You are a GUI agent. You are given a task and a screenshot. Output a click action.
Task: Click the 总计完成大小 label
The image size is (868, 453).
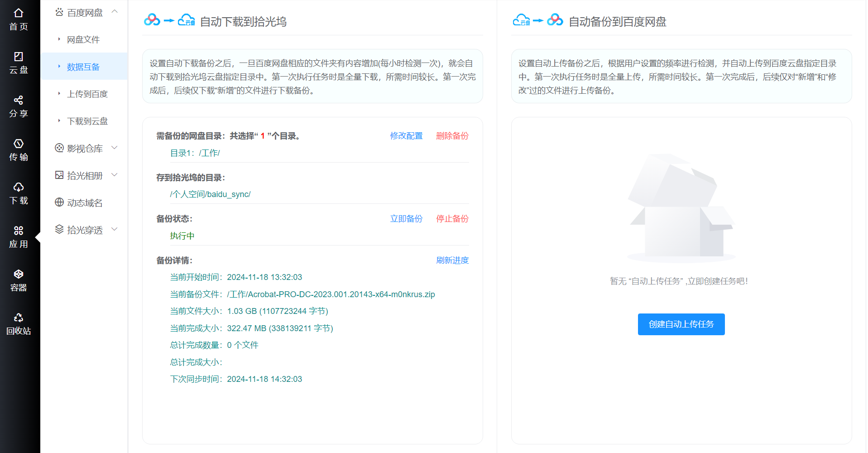196,362
